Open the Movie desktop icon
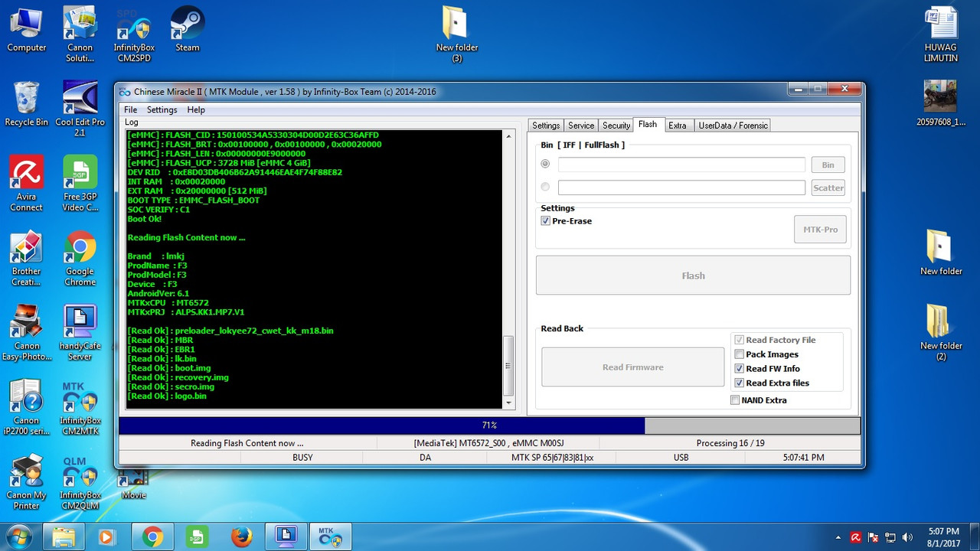Screen dimensions: 980x551 133,483
